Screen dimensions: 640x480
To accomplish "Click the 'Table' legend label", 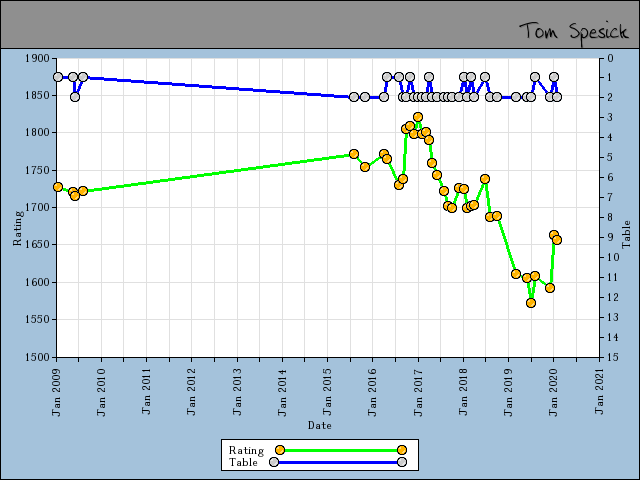I will pyautogui.click(x=243, y=462).
